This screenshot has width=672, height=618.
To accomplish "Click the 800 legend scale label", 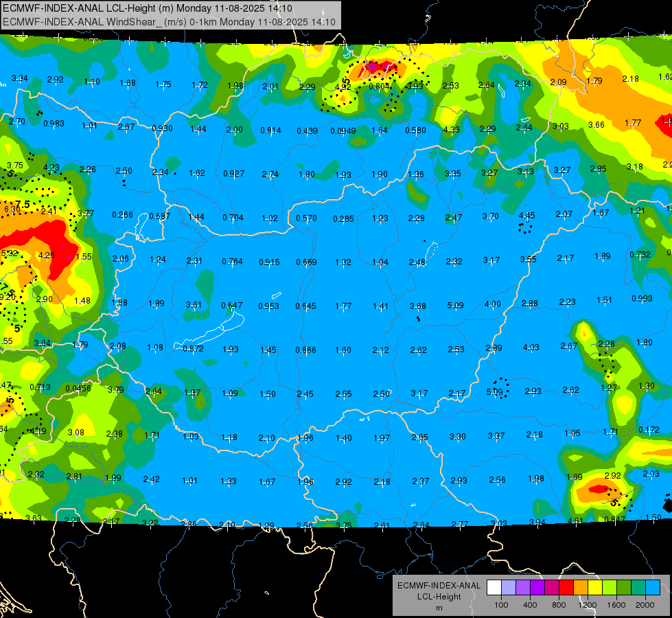I will 559,605.
